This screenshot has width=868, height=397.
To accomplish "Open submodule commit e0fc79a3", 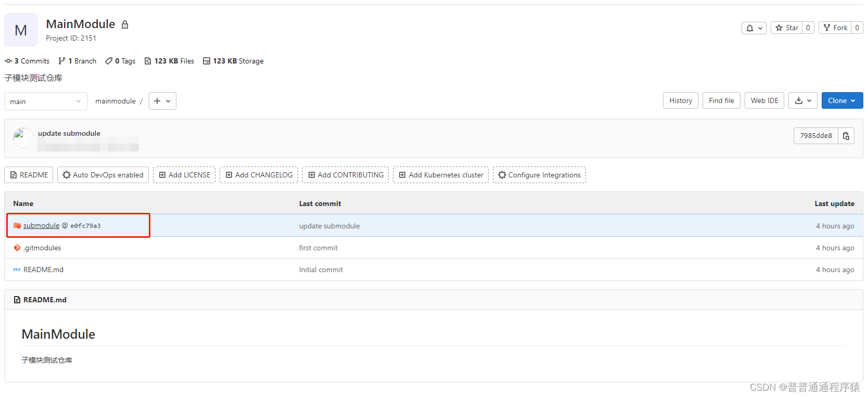I will 86,226.
